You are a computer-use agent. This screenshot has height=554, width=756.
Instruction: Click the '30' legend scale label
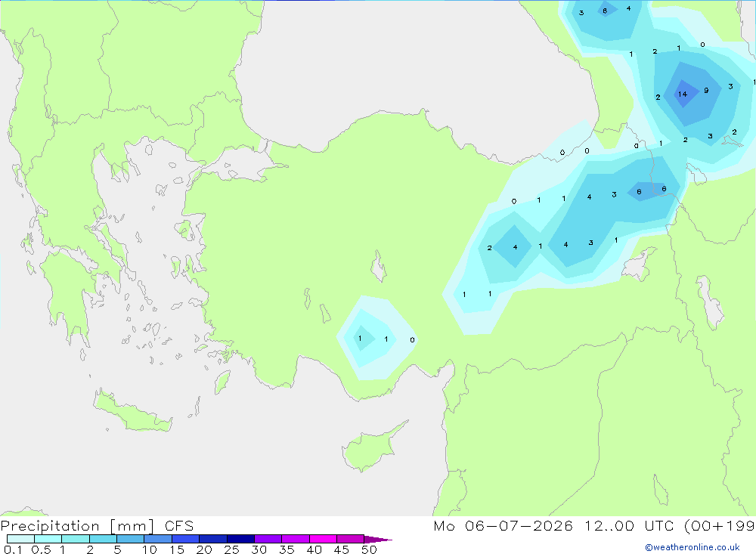[259, 549]
